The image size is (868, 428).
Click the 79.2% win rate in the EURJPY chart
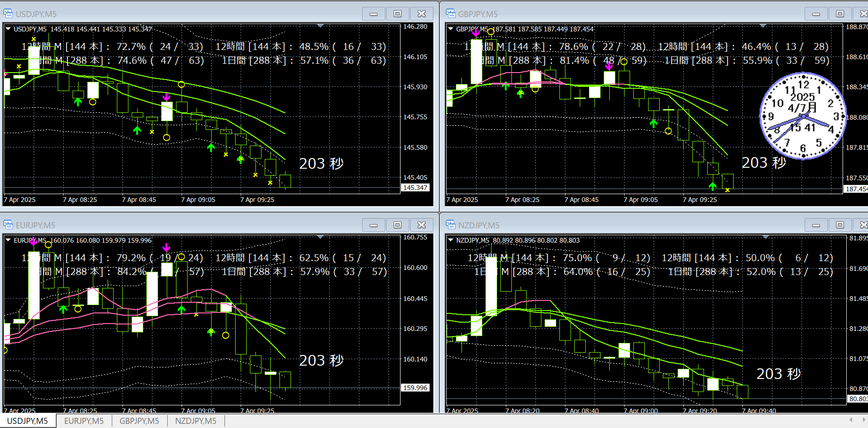pos(131,258)
